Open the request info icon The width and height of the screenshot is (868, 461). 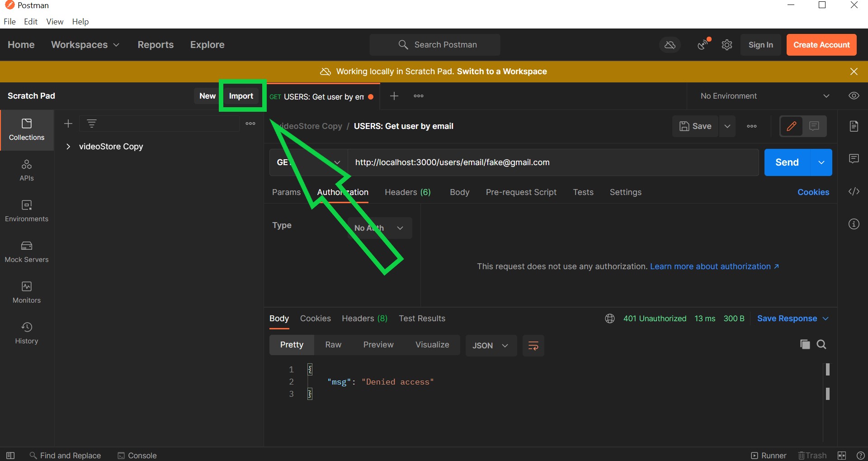coord(854,224)
